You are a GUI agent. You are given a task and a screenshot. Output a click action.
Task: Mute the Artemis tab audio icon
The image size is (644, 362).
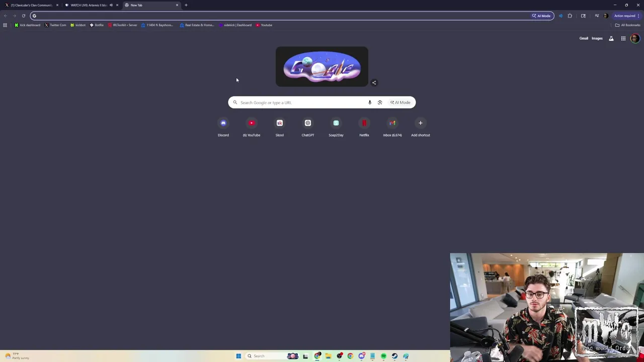111,5
